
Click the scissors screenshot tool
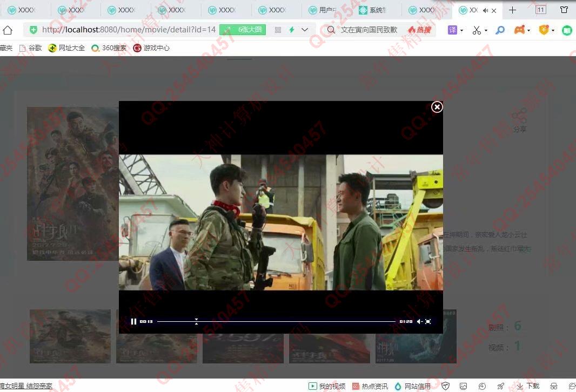coord(477,30)
